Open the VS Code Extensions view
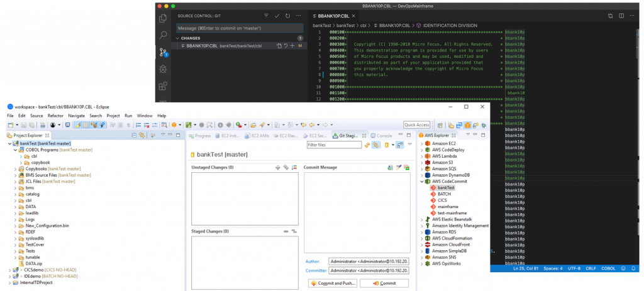This screenshot has width=644, height=291. tap(163, 85)
